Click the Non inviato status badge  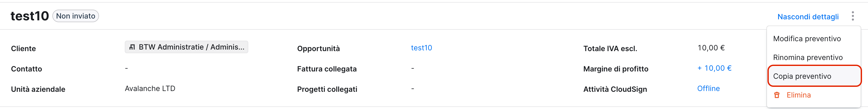pos(76,16)
